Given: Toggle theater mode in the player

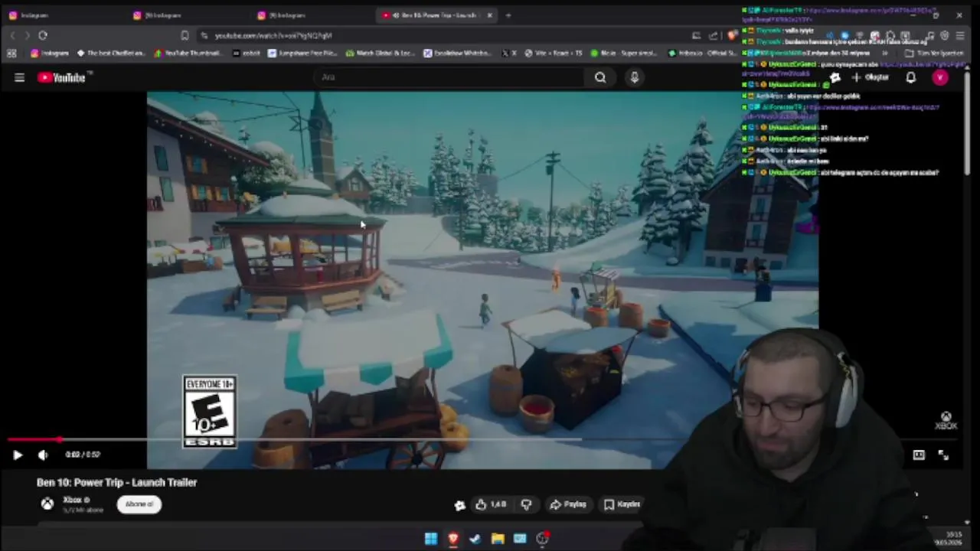Looking at the screenshot, I should (x=919, y=455).
